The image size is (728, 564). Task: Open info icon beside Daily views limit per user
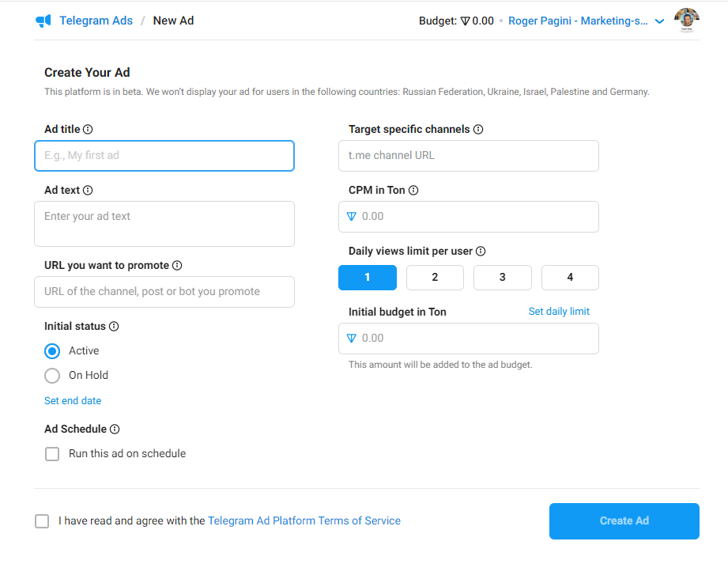point(481,251)
